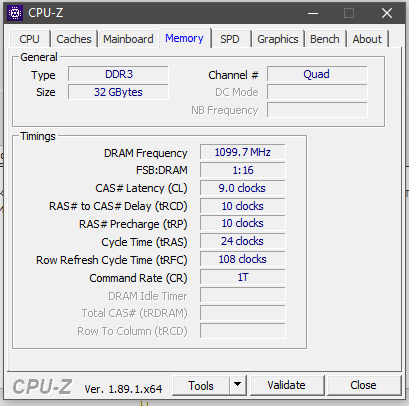409x406 pixels.
Task: Click the tRFC value 108 clocks
Action: [x=243, y=259]
